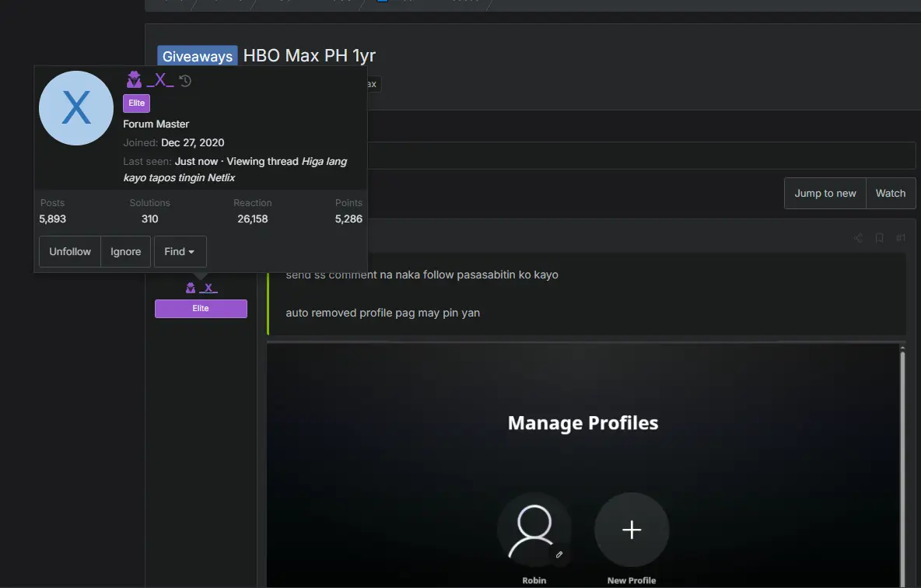Image resolution: width=921 pixels, height=588 pixels.
Task: Click the Robin profile avatar
Action: (534, 530)
